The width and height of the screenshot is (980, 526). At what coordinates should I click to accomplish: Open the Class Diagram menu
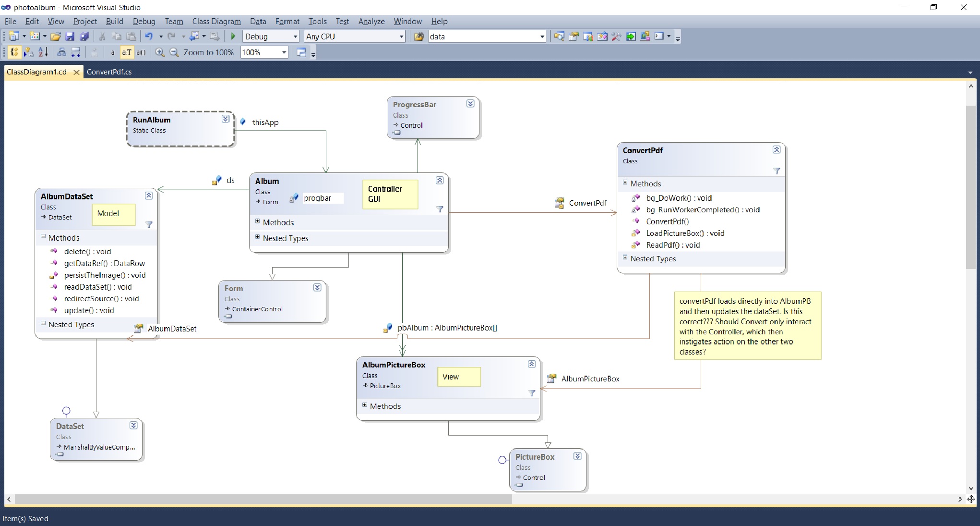[x=216, y=21]
